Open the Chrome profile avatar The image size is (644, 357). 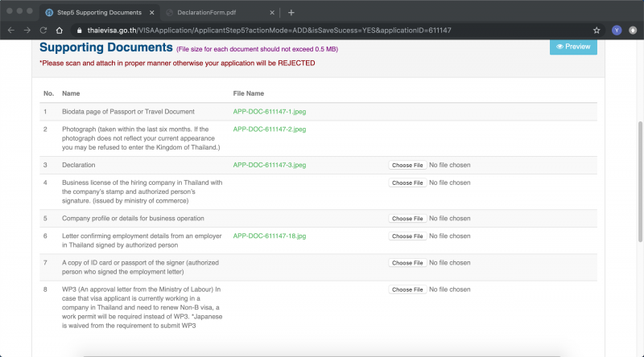616,30
